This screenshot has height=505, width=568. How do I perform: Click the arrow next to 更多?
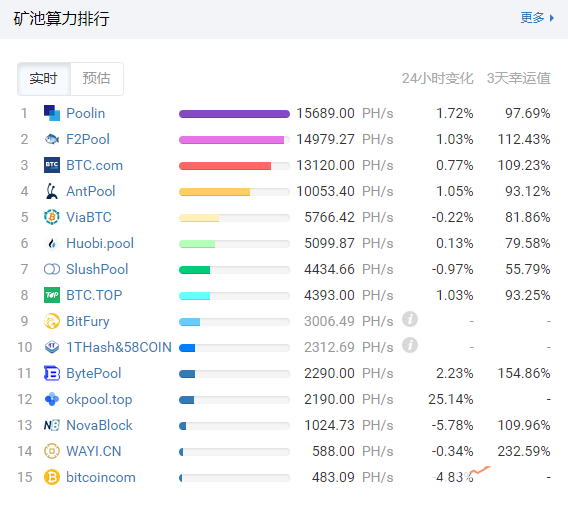[x=552, y=18]
